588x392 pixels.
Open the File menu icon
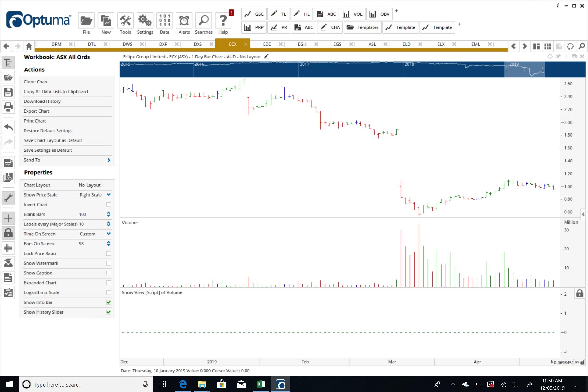point(86,21)
